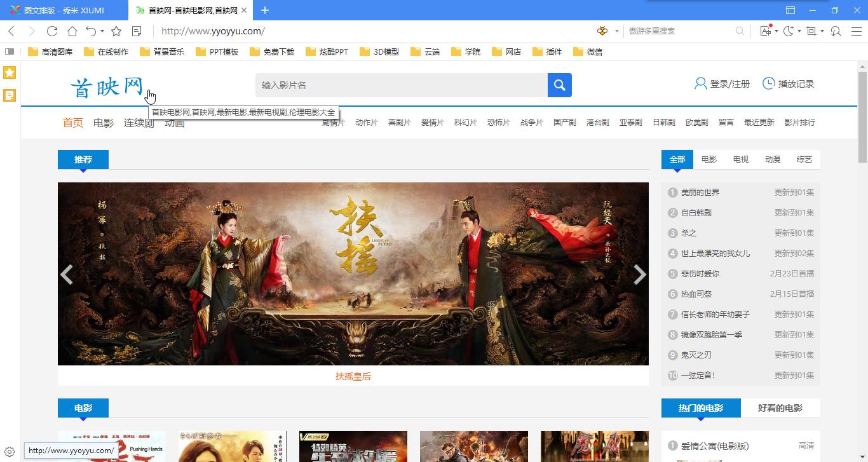Open the 恐怖片 genre link
This screenshot has height=462, width=868.
[499, 123]
